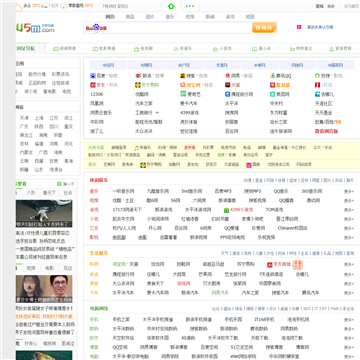Screen dimensions: 360x360
Task: Open 手机之家 in the 手机 row
Action: click(121, 320)
